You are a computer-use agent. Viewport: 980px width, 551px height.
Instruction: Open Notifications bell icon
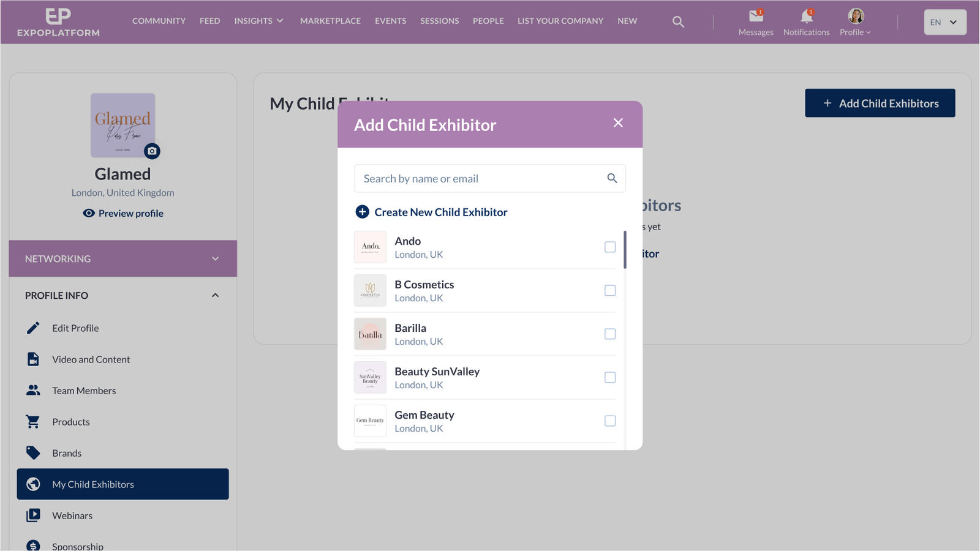807,17
